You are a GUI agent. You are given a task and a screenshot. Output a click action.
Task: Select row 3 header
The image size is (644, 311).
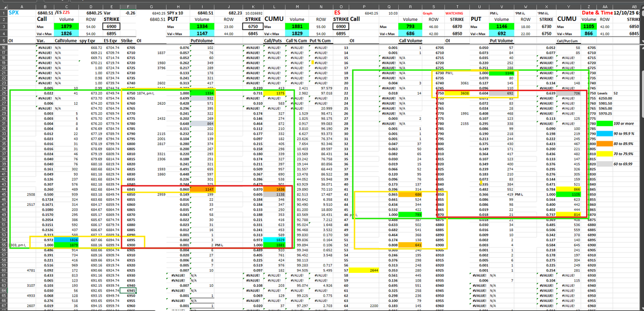(x=4, y=26)
